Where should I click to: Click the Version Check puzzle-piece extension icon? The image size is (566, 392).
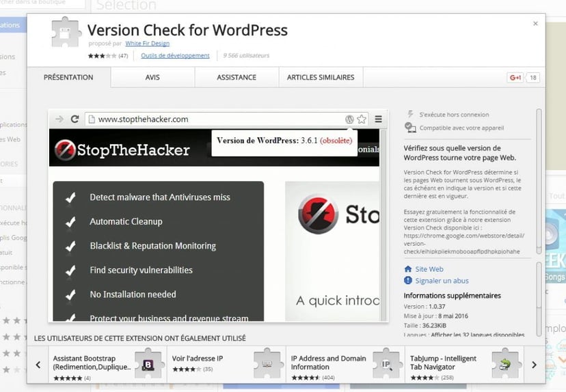tap(66, 33)
